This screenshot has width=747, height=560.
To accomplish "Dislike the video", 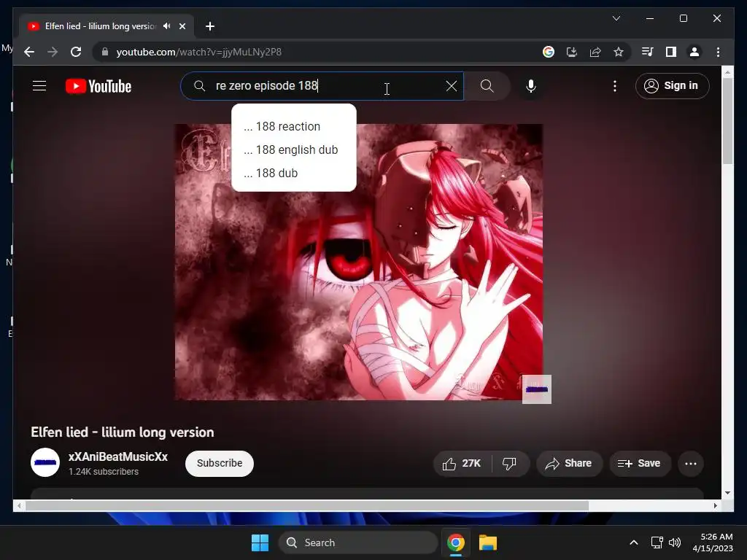I will [x=509, y=463].
